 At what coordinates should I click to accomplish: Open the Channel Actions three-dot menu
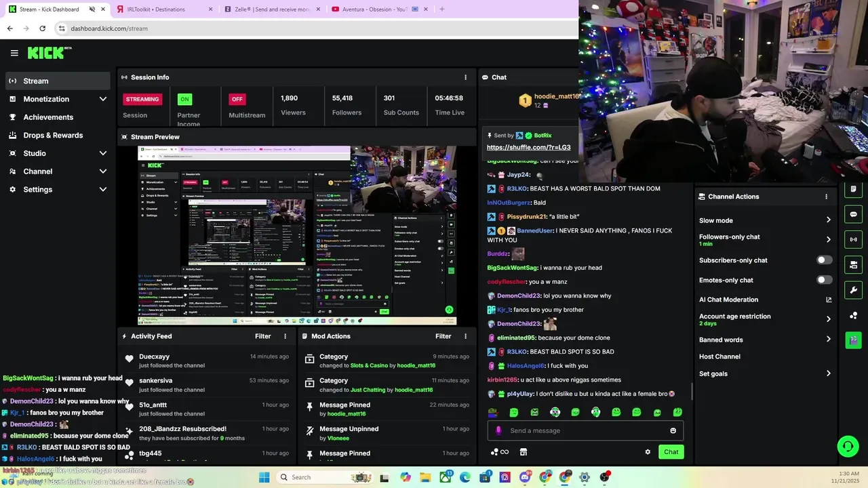[826, 197]
